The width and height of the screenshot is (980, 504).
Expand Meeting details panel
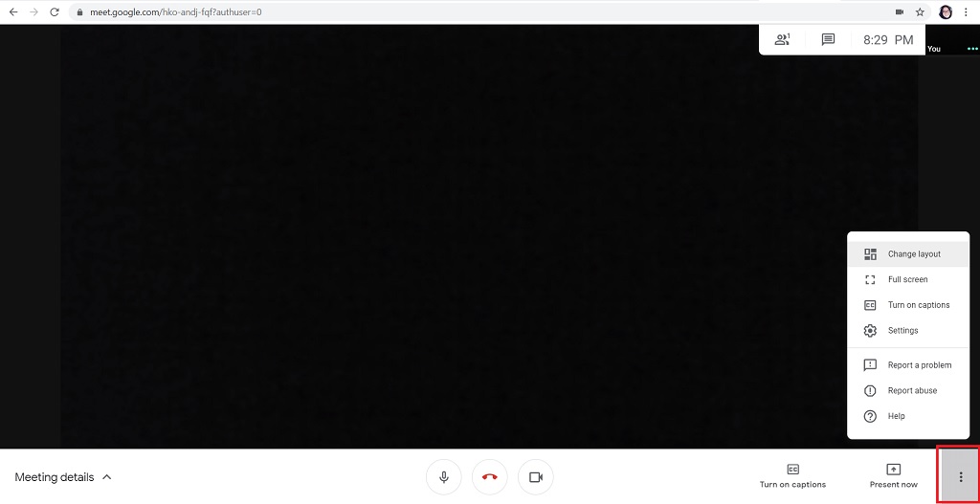[x=63, y=477]
